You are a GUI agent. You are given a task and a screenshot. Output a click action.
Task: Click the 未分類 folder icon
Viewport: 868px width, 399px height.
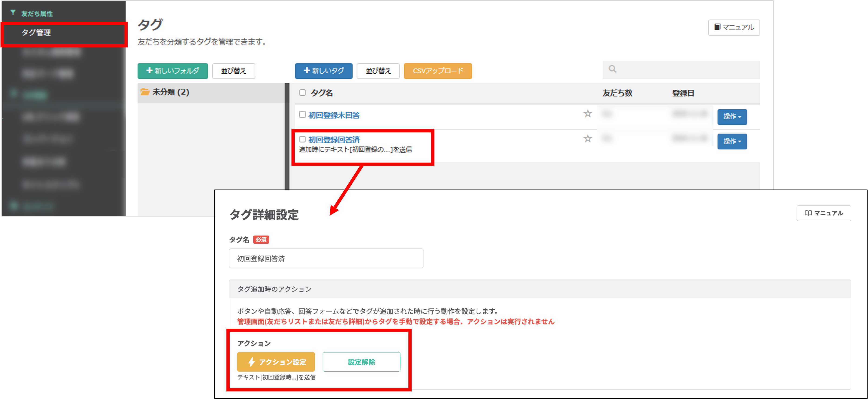[x=145, y=92]
